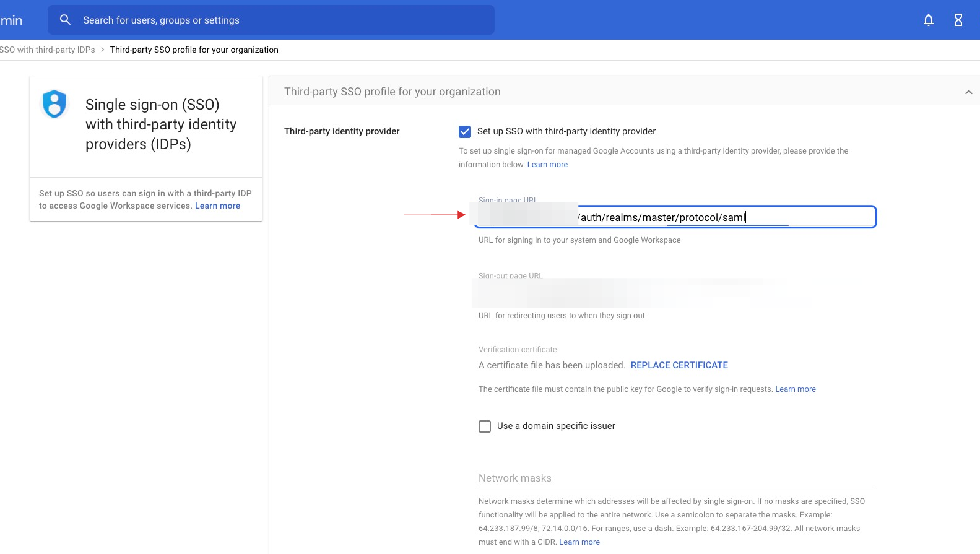980x554 pixels.
Task: Open Learn more about network masks
Action: pos(579,542)
